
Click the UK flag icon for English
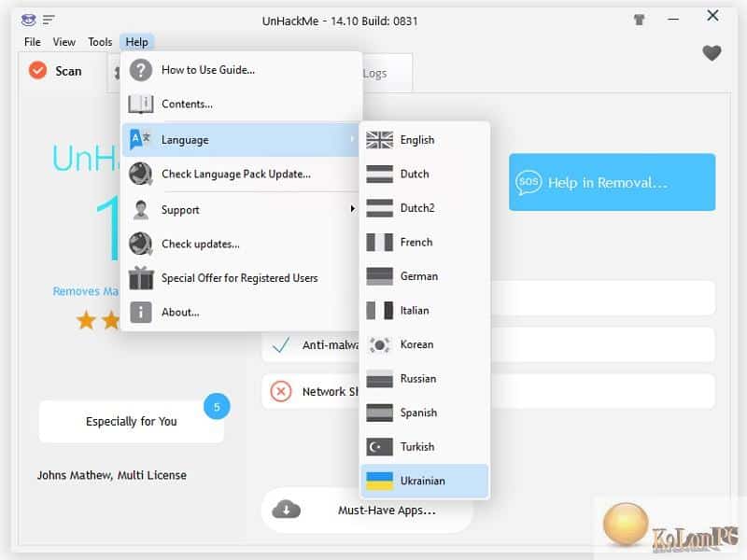pos(379,140)
